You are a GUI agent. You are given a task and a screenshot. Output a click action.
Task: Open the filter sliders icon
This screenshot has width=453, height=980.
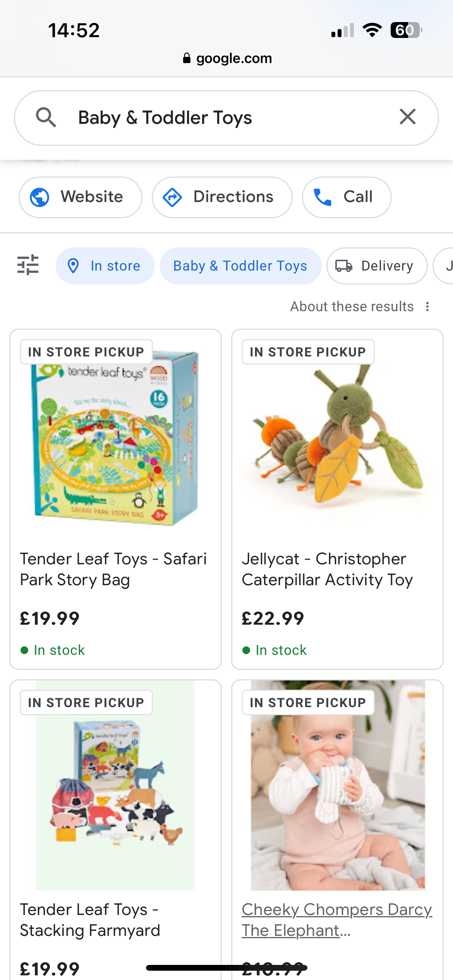[x=28, y=266]
